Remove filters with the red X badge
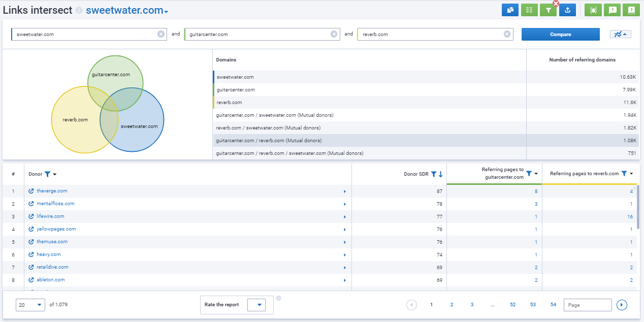 pos(556,4)
